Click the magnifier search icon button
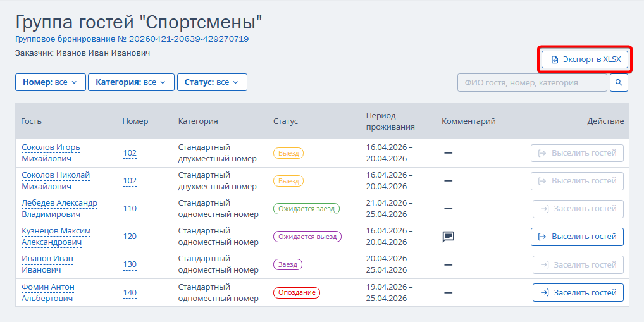The image size is (644, 322). pos(619,82)
